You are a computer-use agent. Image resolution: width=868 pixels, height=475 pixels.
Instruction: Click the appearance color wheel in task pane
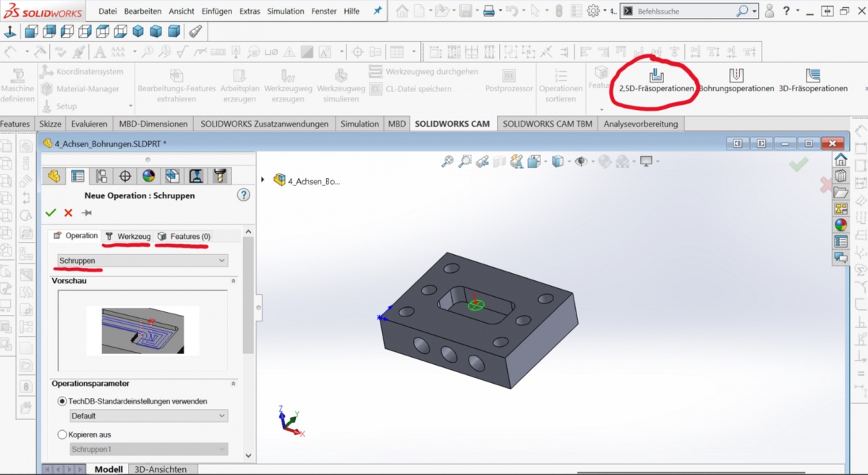[841, 225]
